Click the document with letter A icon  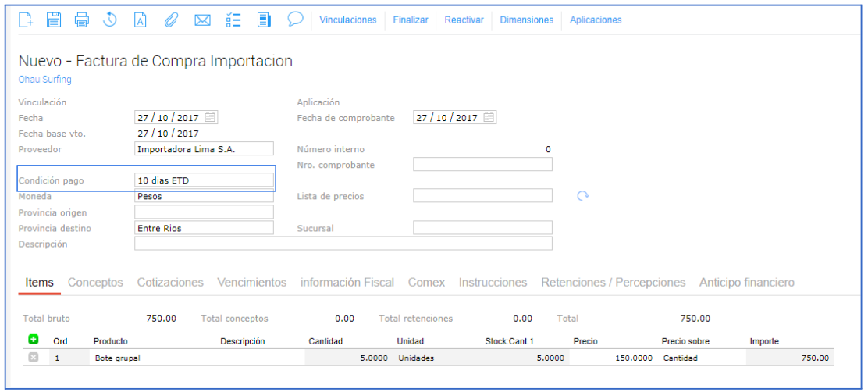pos(141,20)
